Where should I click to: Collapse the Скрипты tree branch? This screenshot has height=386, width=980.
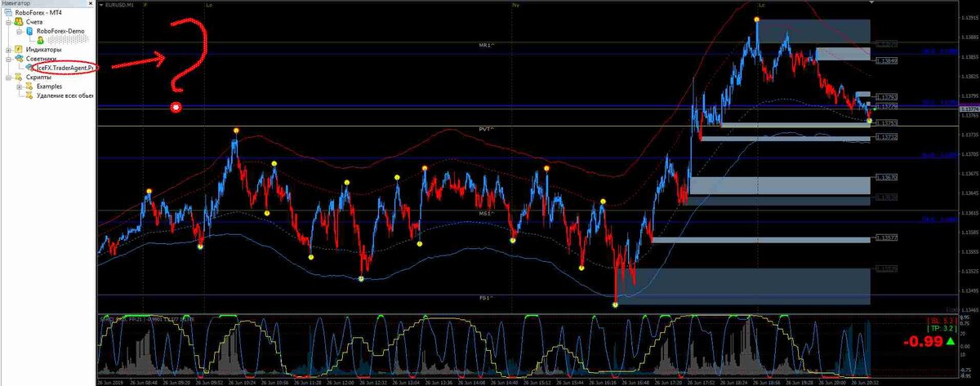pyautogui.click(x=8, y=77)
